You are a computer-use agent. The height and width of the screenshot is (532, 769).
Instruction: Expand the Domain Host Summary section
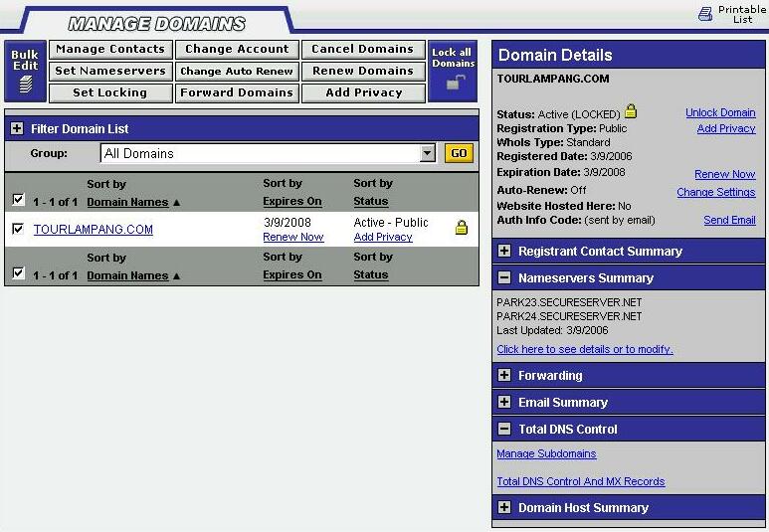504,507
